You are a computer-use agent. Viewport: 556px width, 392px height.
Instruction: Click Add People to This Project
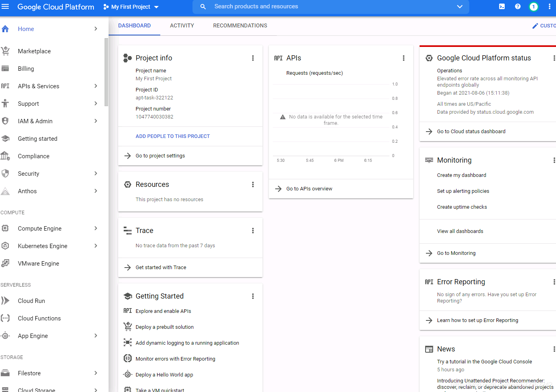pyautogui.click(x=173, y=136)
